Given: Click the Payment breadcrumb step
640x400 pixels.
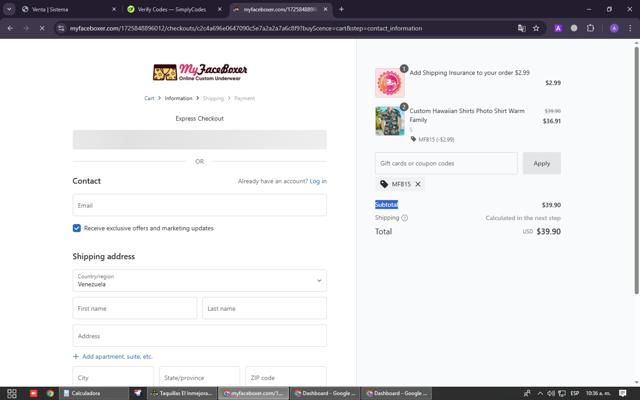Looking at the screenshot, I should point(244,98).
